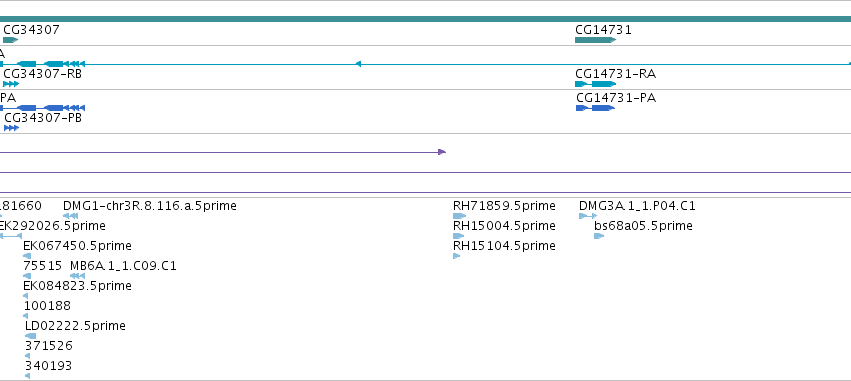Click the EK067450.5prime label

77,246
